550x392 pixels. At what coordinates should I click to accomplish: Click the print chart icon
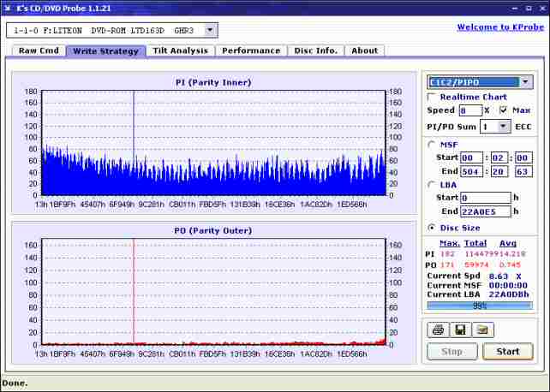(438, 330)
